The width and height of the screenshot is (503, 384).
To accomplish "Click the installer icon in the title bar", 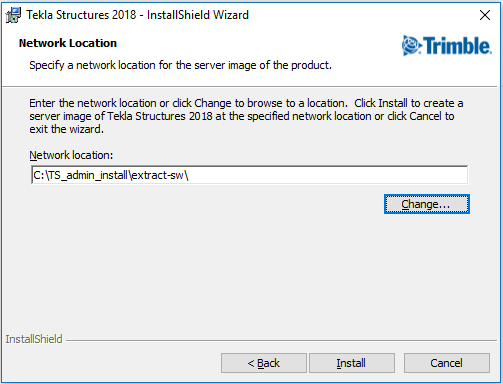I will pos(13,15).
